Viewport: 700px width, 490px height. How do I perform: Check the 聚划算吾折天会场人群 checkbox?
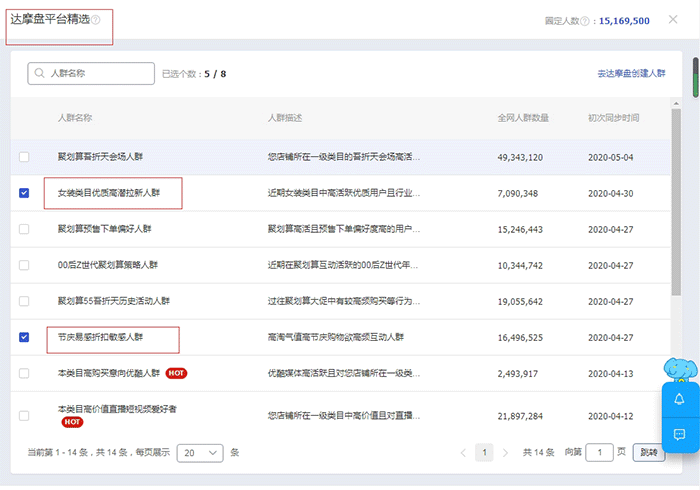coord(24,157)
